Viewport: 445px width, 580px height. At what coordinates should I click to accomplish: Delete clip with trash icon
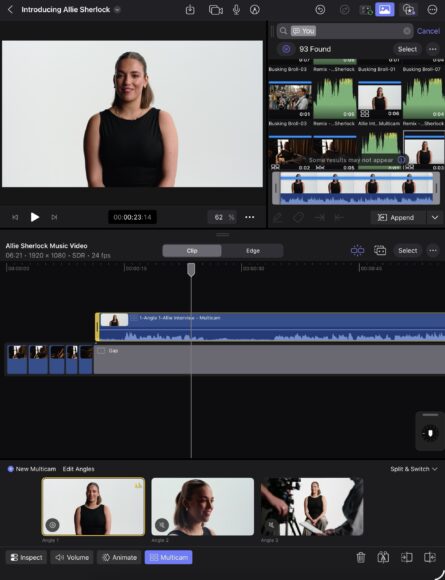361,557
